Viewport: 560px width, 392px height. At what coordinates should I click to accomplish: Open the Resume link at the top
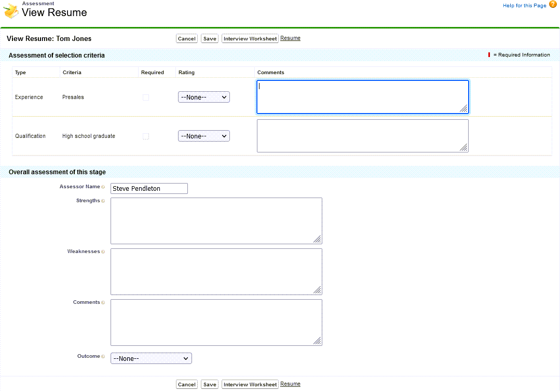pyautogui.click(x=290, y=38)
